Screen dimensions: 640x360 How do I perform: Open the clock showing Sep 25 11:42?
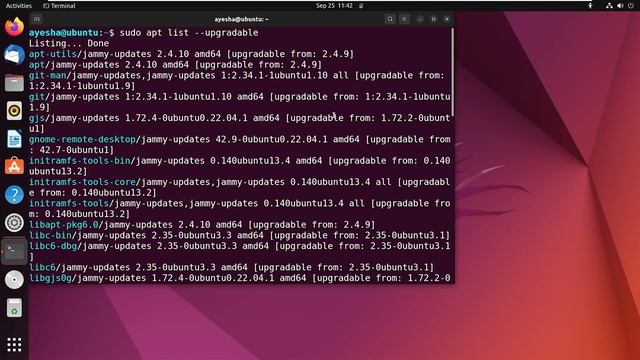pos(334,6)
